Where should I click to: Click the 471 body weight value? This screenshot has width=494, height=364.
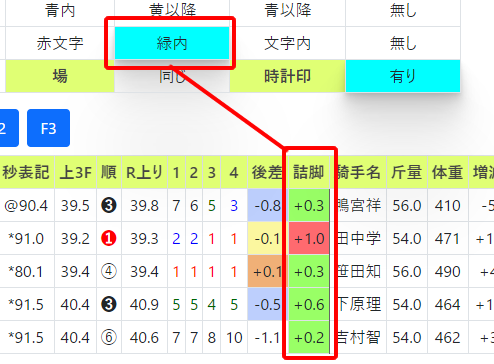pyautogui.click(x=448, y=239)
